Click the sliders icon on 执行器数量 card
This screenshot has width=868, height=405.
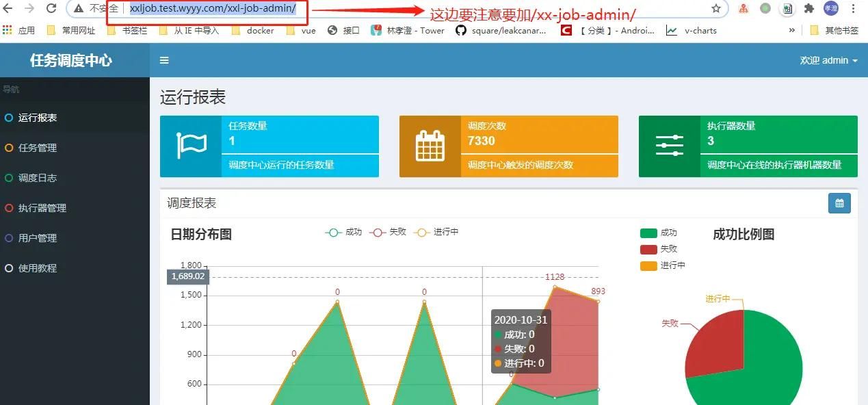pyautogui.click(x=668, y=145)
